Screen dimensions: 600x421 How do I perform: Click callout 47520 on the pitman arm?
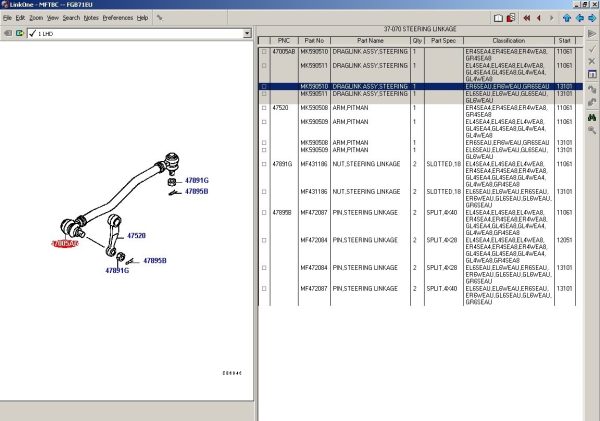tap(136, 236)
